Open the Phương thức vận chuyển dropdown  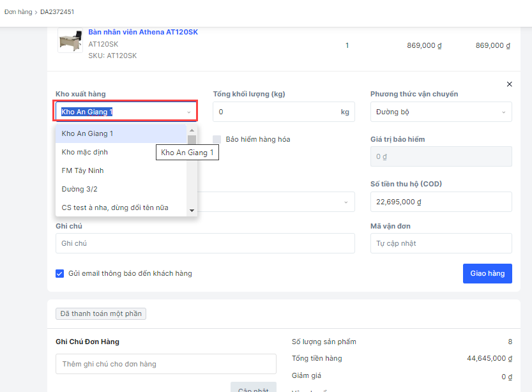click(x=441, y=112)
